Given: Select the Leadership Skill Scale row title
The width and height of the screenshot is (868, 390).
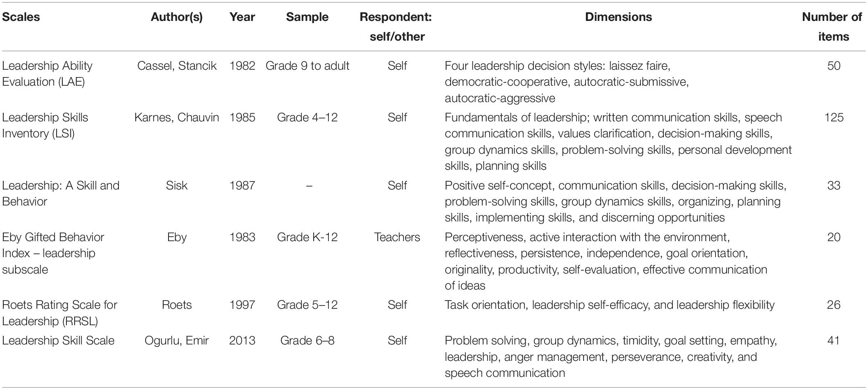Looking at the screenshot, I should [58, 341].
